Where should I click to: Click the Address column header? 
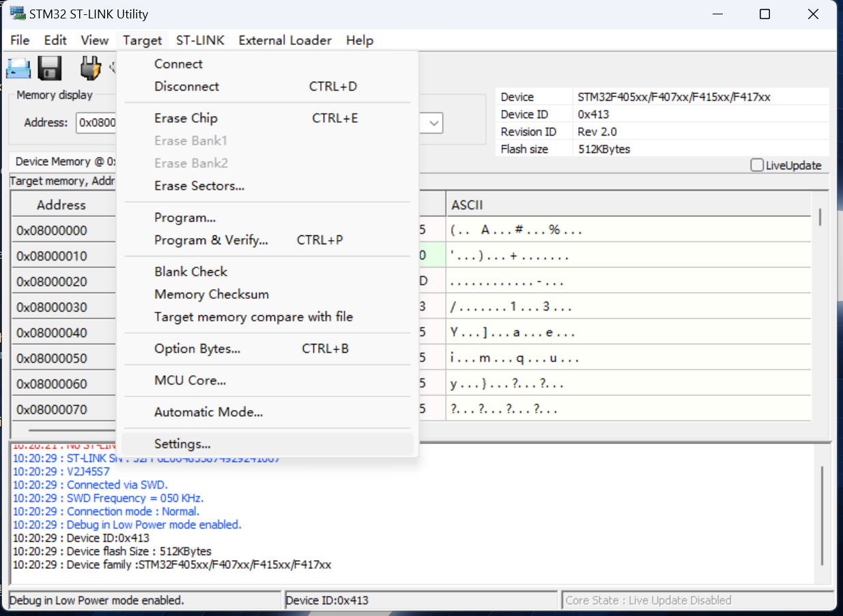(x=61, y=205)
